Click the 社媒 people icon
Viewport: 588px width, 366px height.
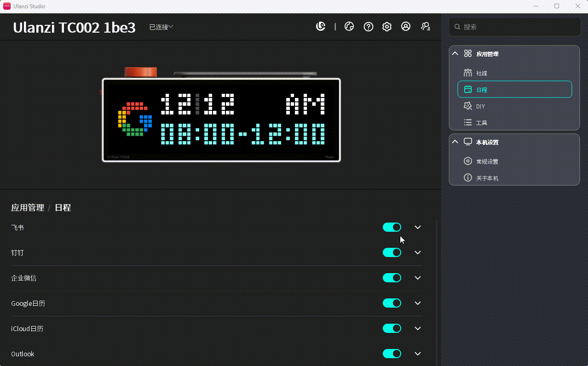point(468,73)
